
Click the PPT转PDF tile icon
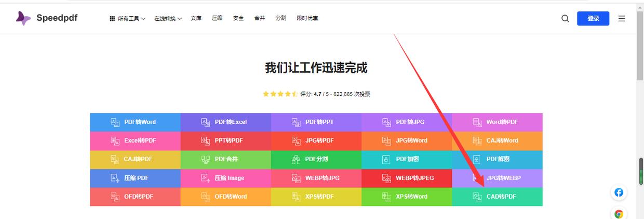pyautogui.click(x=206, y=140)
